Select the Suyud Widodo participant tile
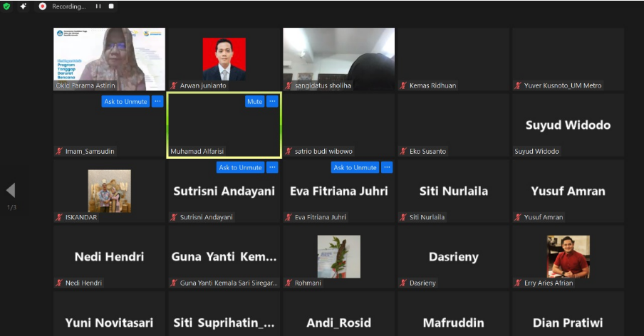Image resolution: width=644 pixels, height=336 pixels. point(568,125)
